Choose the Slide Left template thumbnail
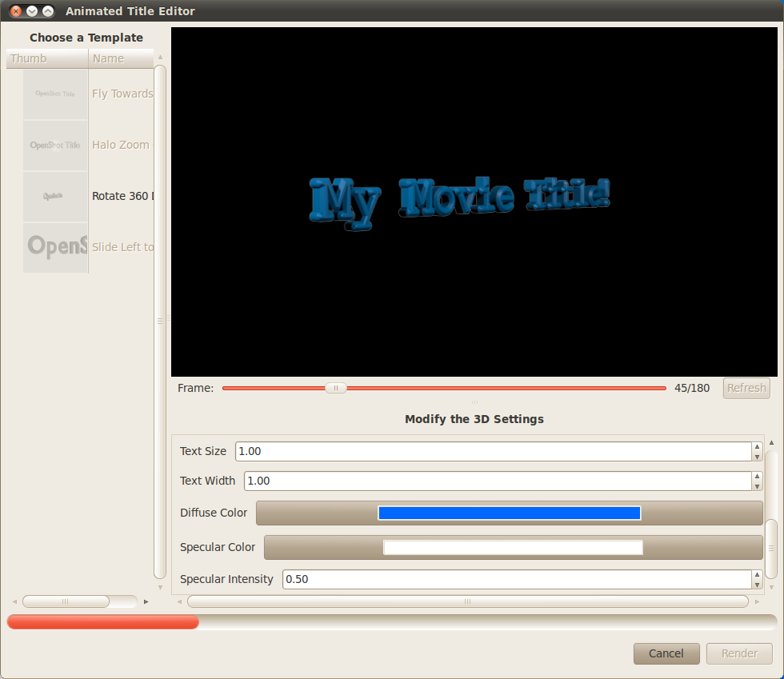Viewport: 784px width, 679px height. pos(55,247)
